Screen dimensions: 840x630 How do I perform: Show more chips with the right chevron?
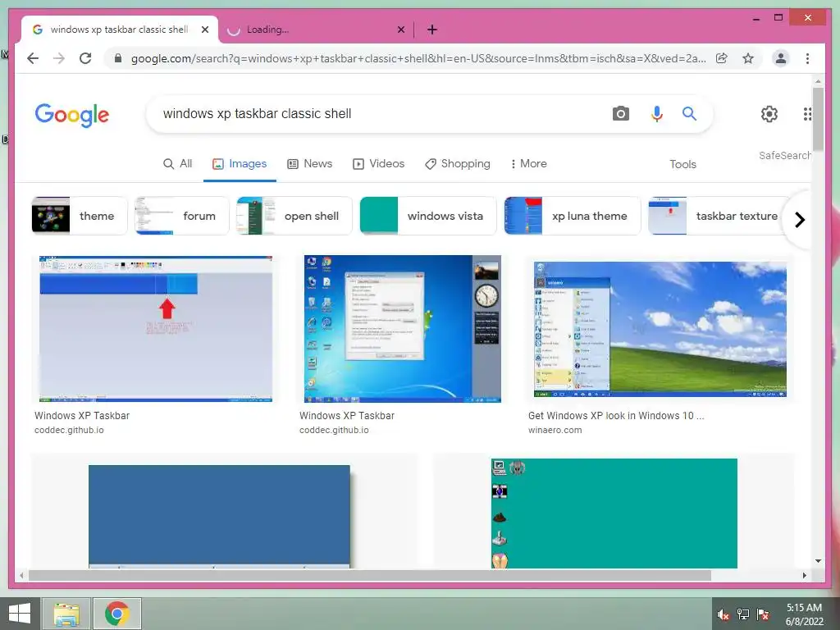point(799,220)
